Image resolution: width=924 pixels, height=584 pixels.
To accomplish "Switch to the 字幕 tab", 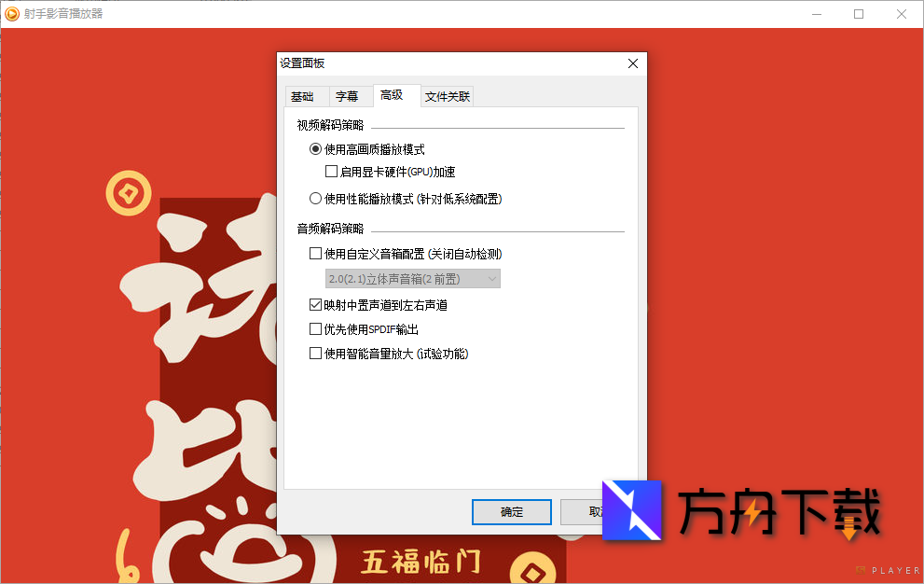I will click(x=348, y=96).
